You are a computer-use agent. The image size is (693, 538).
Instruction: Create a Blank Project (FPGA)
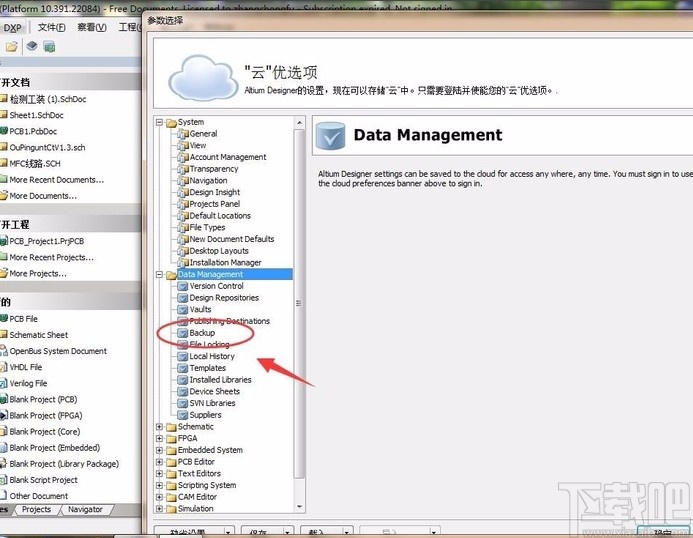click(x=46, y=416)
